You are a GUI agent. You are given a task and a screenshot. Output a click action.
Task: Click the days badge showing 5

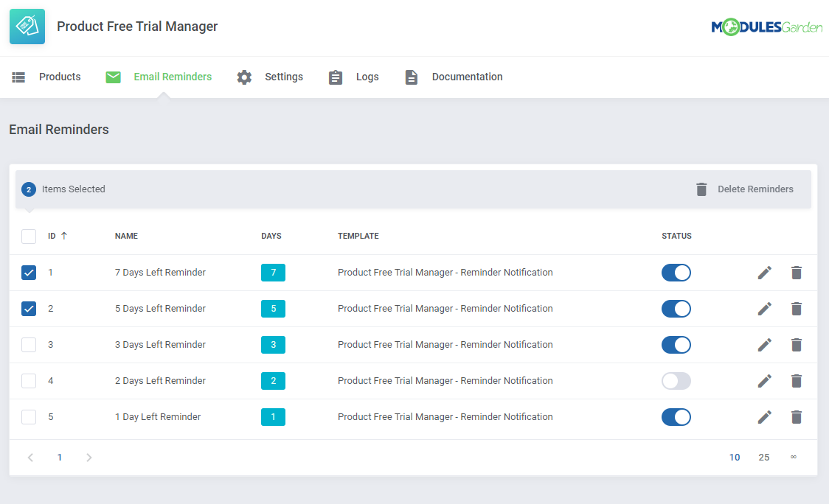[274, 309]
